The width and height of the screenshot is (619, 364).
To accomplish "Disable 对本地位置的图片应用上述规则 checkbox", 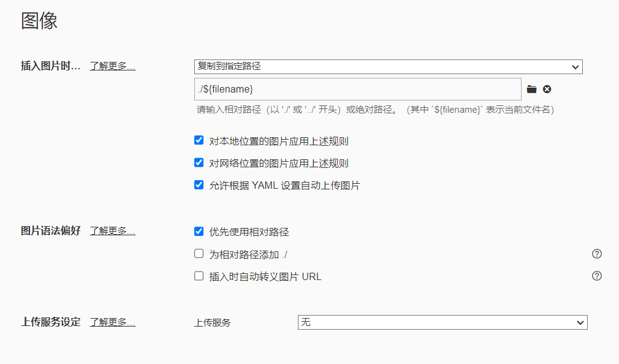I will (x=199, y=140).
